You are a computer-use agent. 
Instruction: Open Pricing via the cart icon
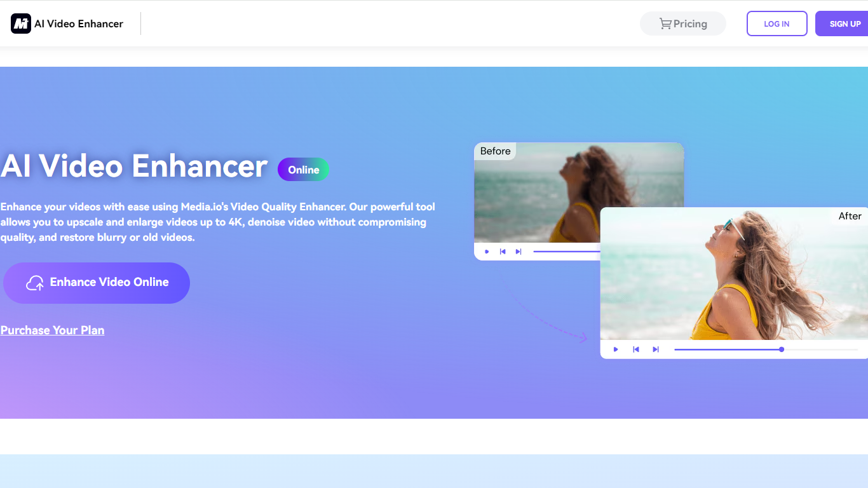pos(665,24)
